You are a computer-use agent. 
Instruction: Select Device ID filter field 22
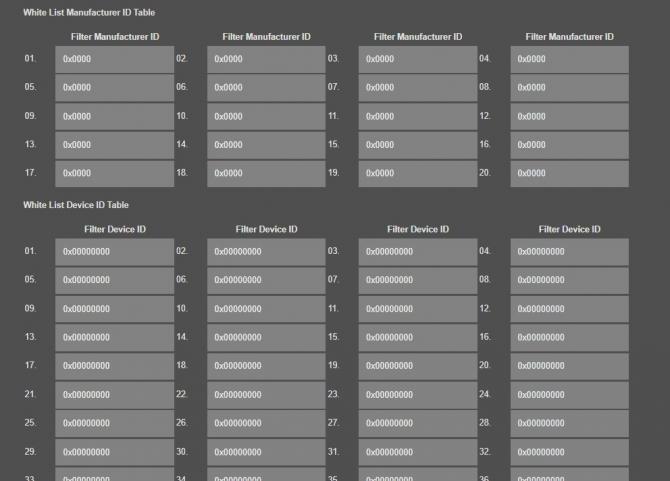pos(266,395)
